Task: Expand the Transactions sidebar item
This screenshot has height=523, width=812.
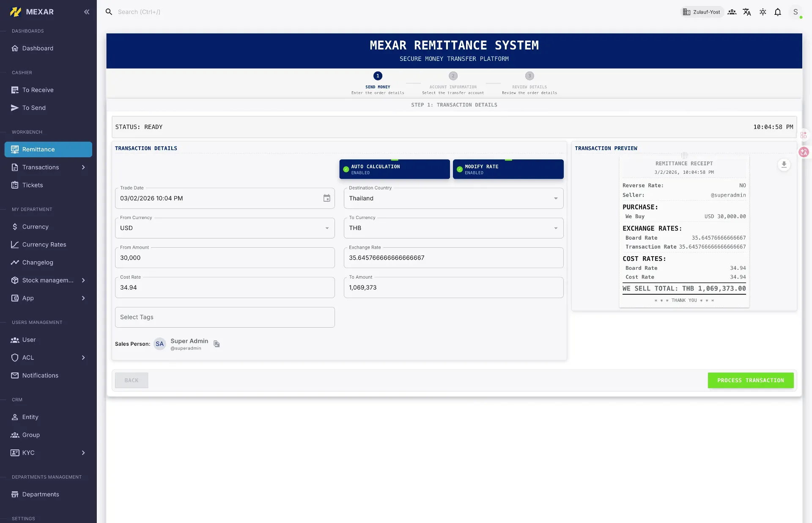Action: coord(83,167)
